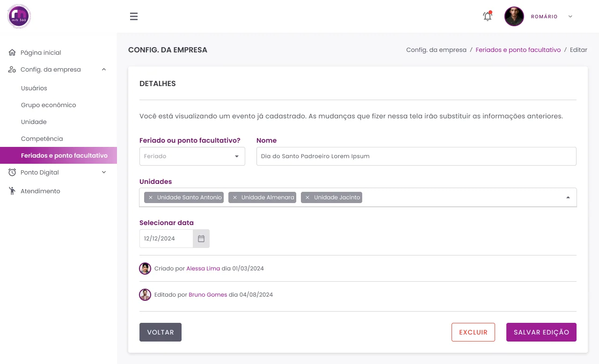Image resolution: width=599 pixels, height=364 pixels.
Task: Click the Ponto Digital clock icon
Action: (12, 172)
